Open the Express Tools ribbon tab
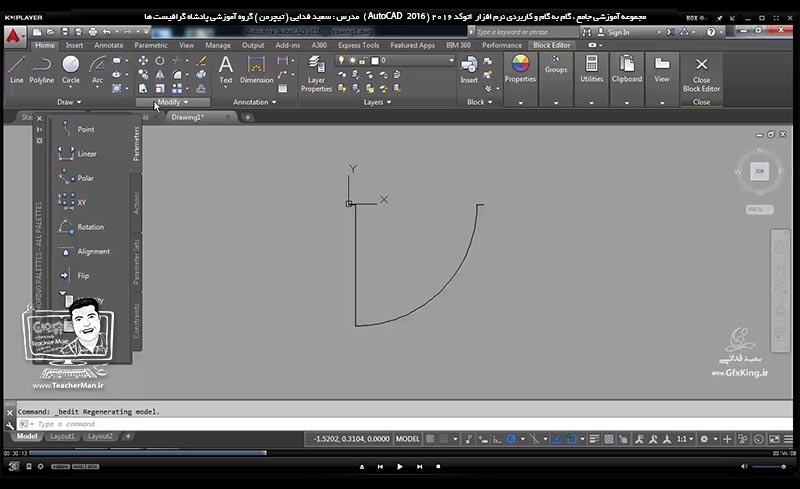 coord(358,45)
